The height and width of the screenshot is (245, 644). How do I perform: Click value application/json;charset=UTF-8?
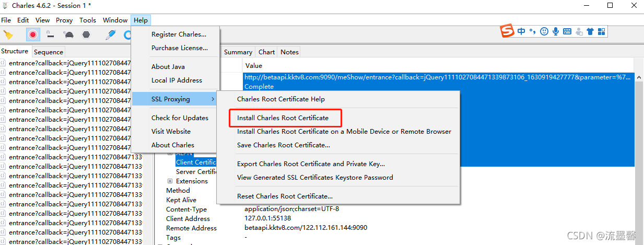(x=291, y=209)
